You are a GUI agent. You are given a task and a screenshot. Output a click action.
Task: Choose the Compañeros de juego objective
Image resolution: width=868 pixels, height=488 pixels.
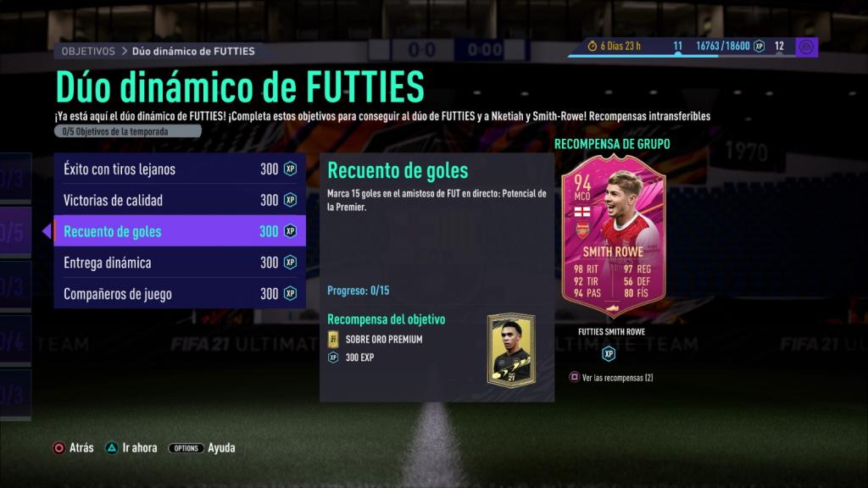pos(180,293)
